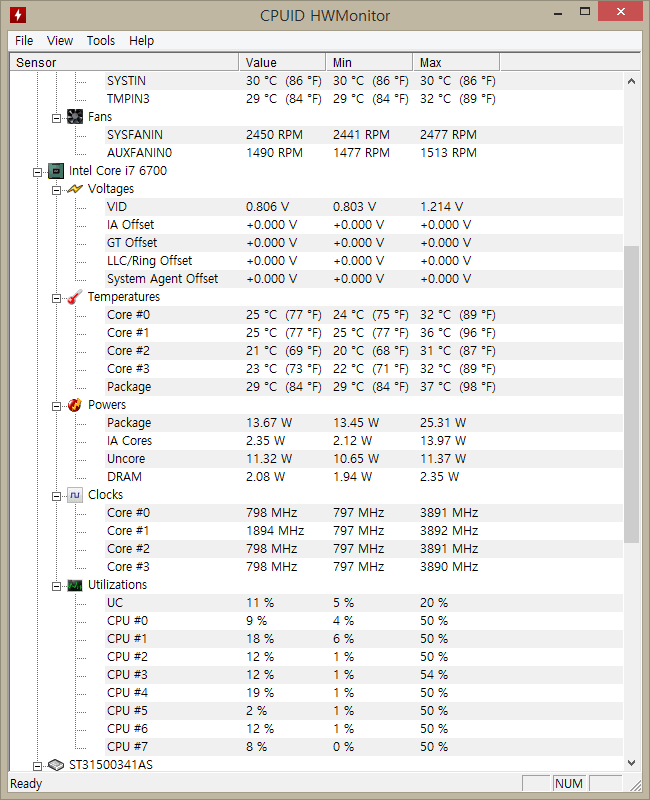
Task: Collapse the Fans tree branch
Action: [57, 117]
